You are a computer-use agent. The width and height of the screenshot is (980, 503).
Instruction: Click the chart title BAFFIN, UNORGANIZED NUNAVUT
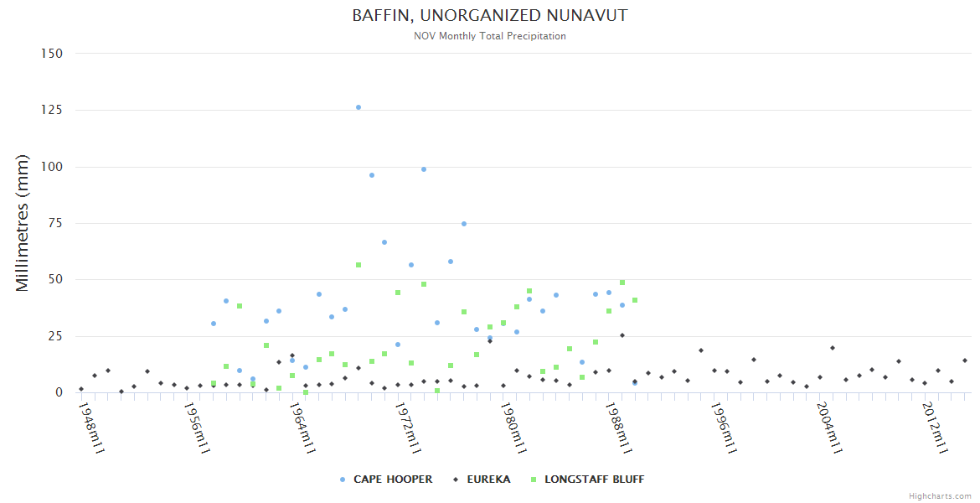(490, 16)
